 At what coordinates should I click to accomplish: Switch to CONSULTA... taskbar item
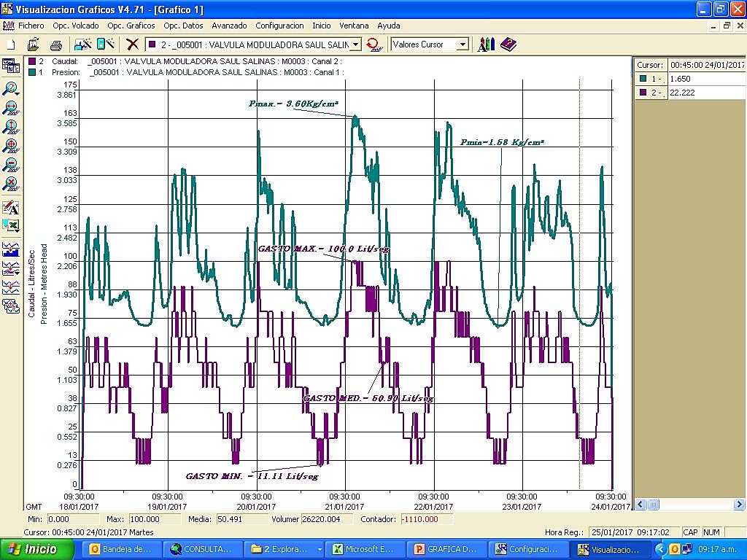tap(202, 549)
